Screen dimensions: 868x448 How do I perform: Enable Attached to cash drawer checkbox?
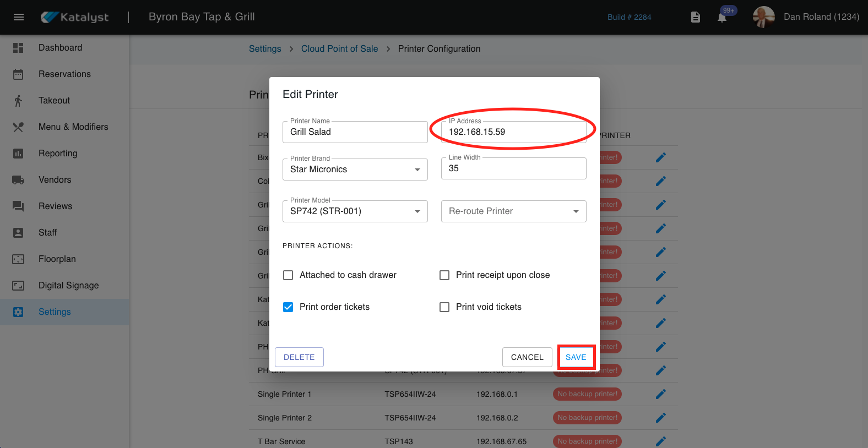288,275
